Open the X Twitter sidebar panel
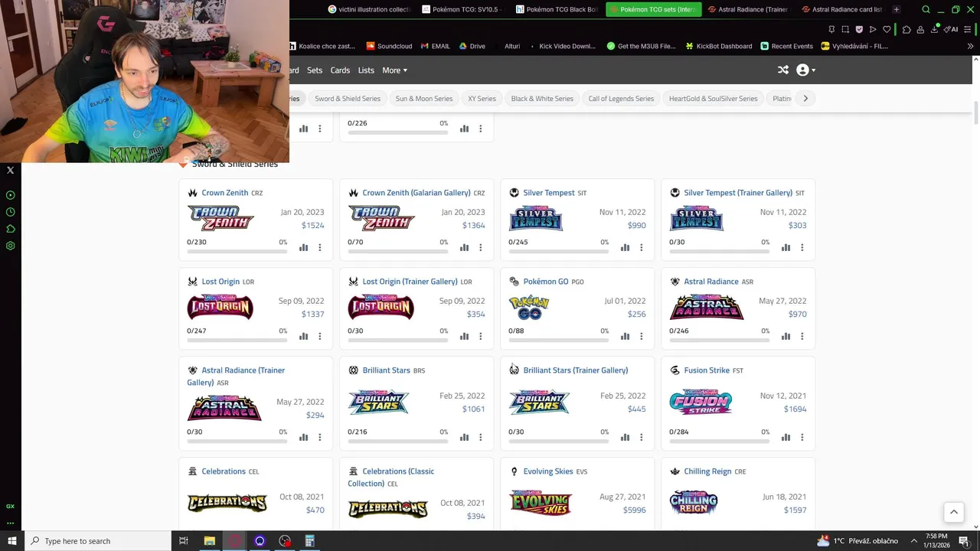 (11, 170)
